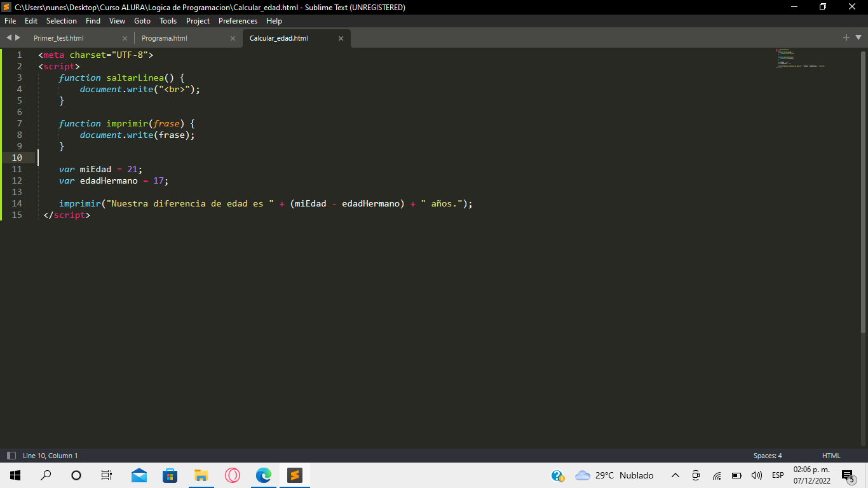This screenshot has width=868, height=488.
Task: Click line number 7 in gutter
Action: click(19, 123)
